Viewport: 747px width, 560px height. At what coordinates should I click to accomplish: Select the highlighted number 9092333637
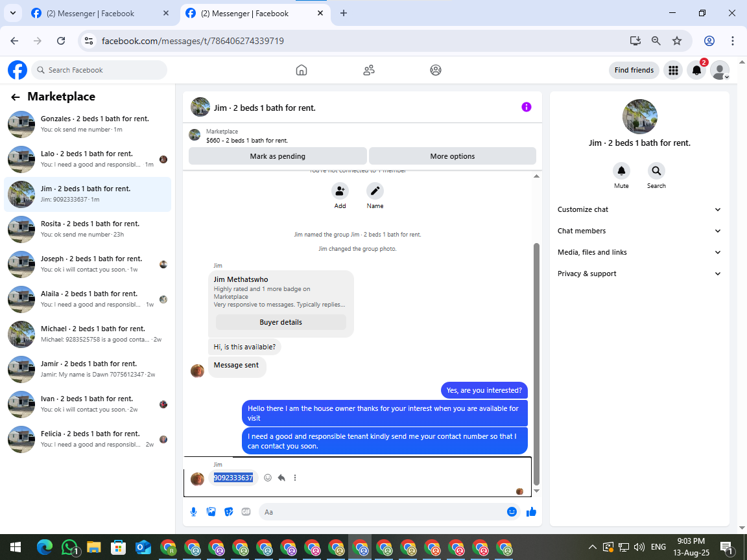(233, 478)
